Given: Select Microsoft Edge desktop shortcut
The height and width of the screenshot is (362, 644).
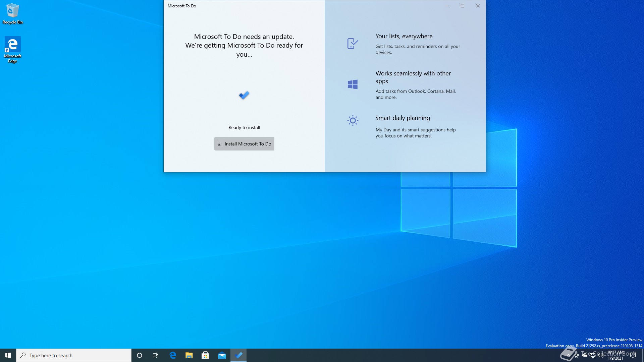Looking at the screenshot, I should click(x=12, y=50).
